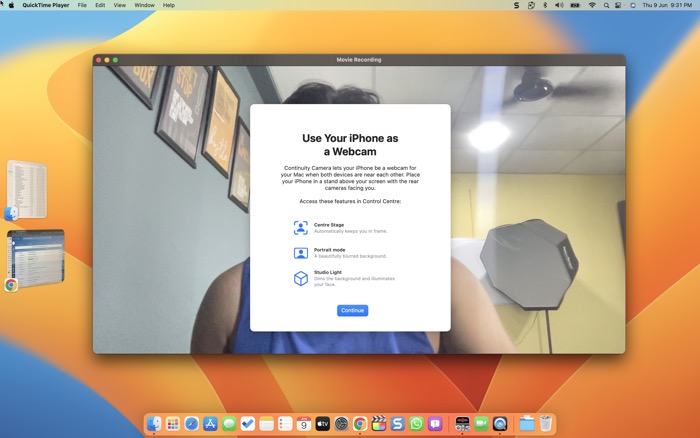Click the 'Centre Stage' label
700x438 pixels.
[329, 225]
